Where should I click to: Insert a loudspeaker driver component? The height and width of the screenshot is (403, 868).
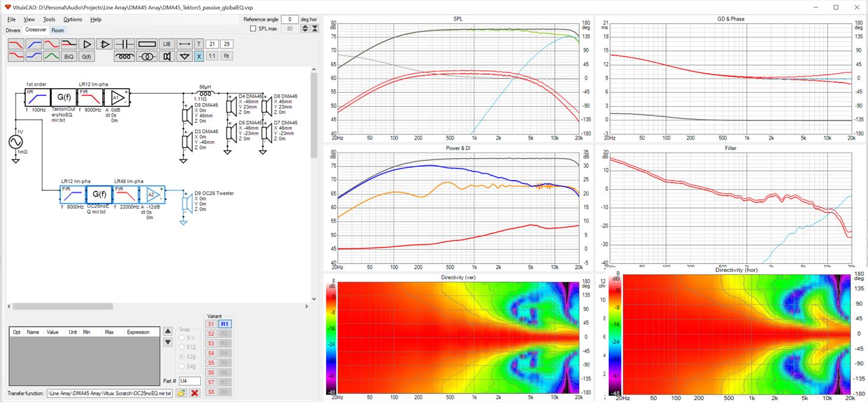coord(167,57)
